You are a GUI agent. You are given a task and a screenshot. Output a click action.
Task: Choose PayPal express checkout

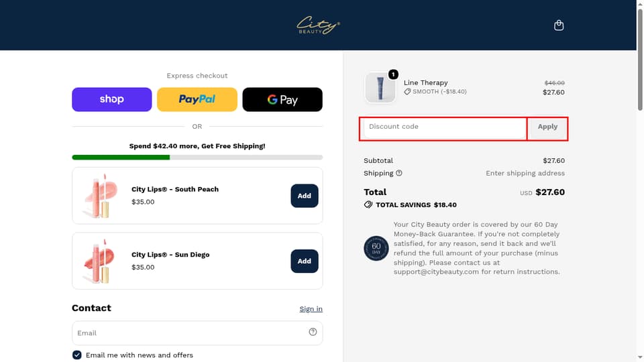[197, 99]
